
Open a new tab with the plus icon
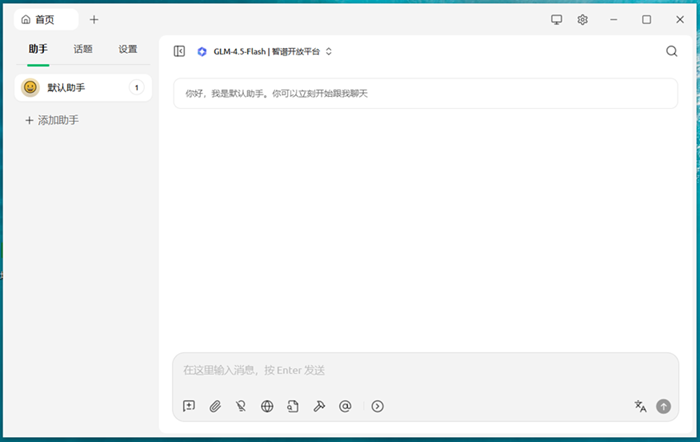point(94,19)
